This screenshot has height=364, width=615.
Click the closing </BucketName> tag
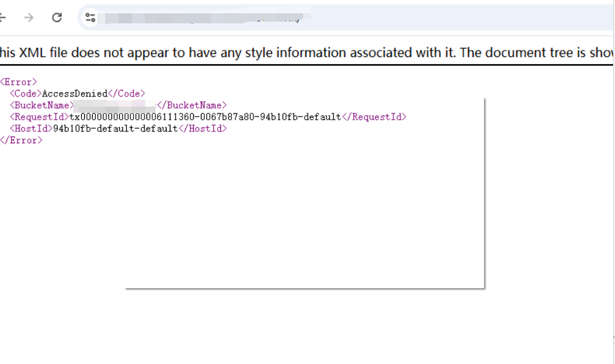pos(192,106)
